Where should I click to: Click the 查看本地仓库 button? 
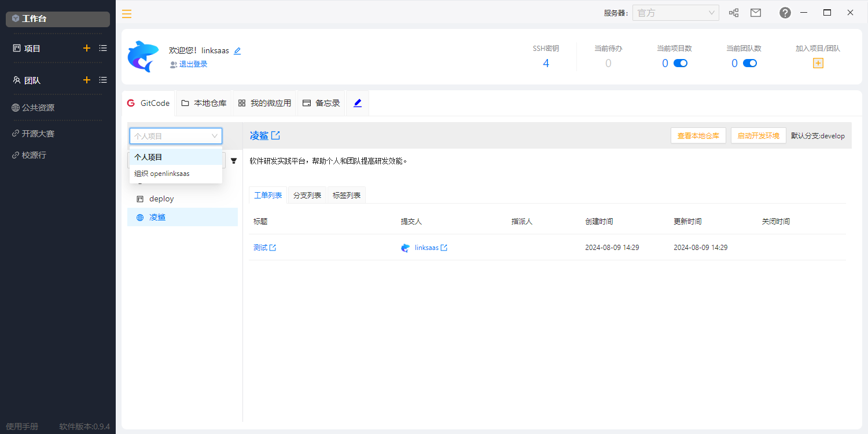click(698, 135)
